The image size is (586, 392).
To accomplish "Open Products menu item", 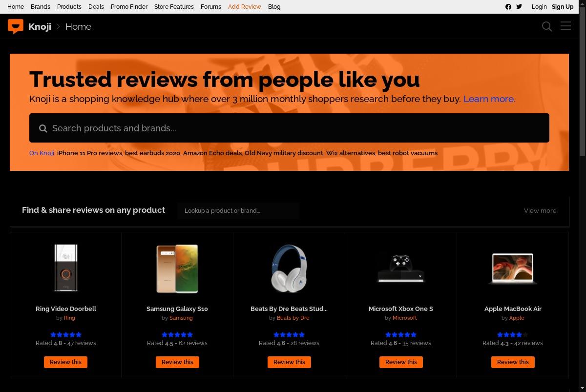I will 69,7.
